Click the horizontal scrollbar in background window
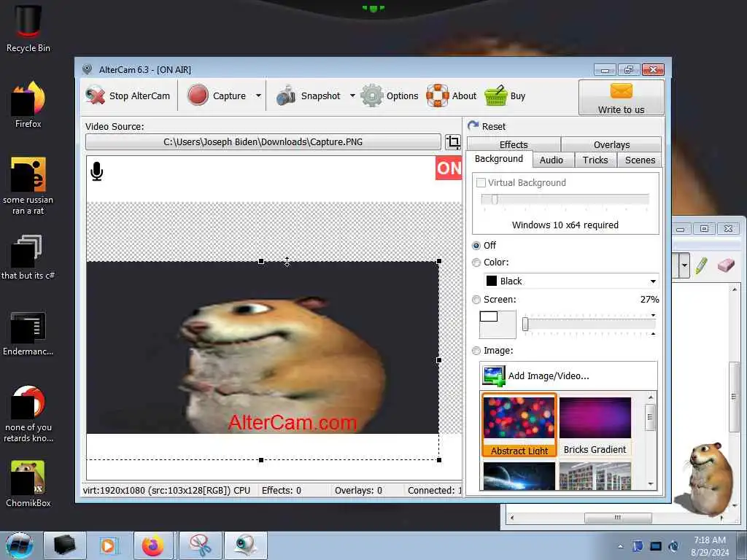747x560 pixels. pos(617,518)
